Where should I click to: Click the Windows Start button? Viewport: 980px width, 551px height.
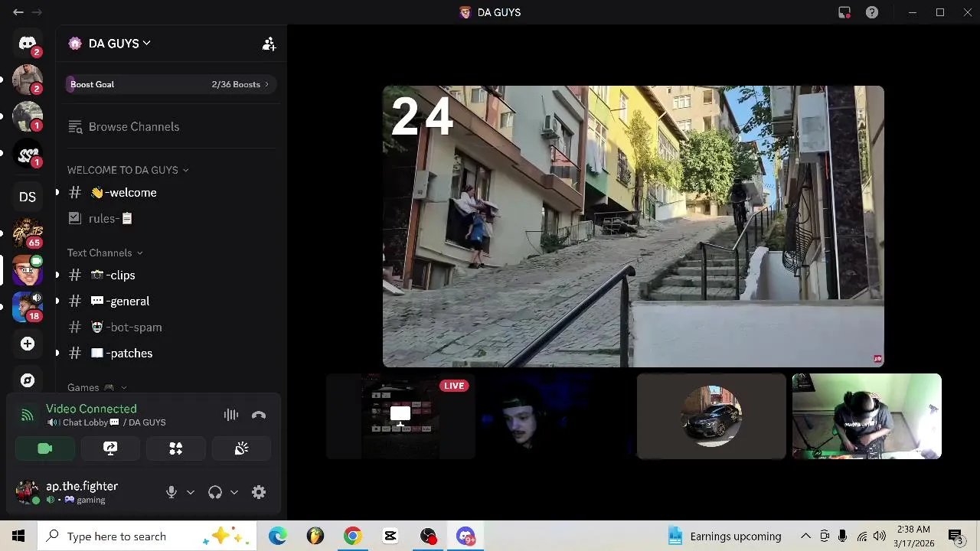point(18,536)
